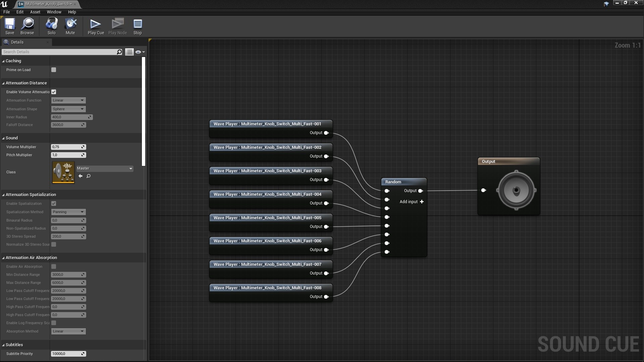The image size is (644, 362).
Task: Click the Volume Multiplier value field
Action: tap(66, 147)
